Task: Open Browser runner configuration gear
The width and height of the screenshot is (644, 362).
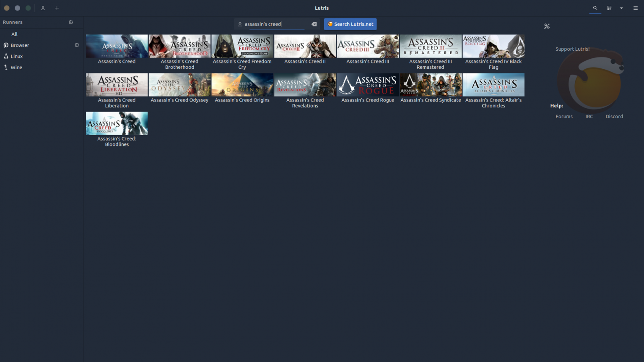Action: tap(77, 45)
